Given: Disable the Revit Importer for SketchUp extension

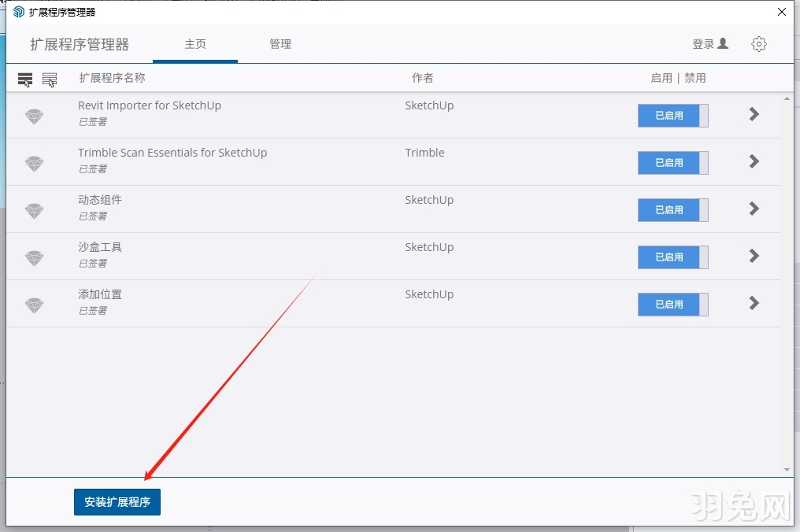Looking at the screenshot, I should point(672,116).
